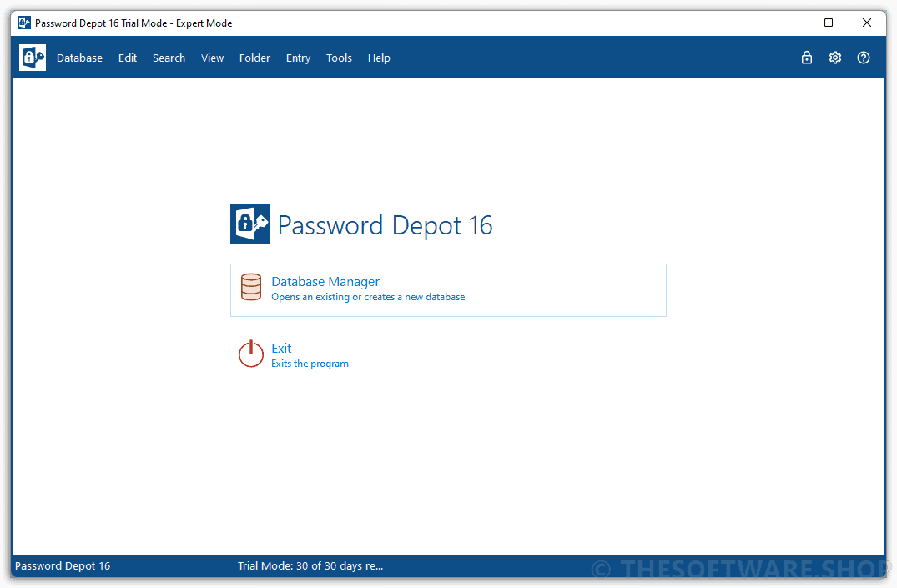
Task: Close the Password Depot window
Action: (x=867, y=23)
